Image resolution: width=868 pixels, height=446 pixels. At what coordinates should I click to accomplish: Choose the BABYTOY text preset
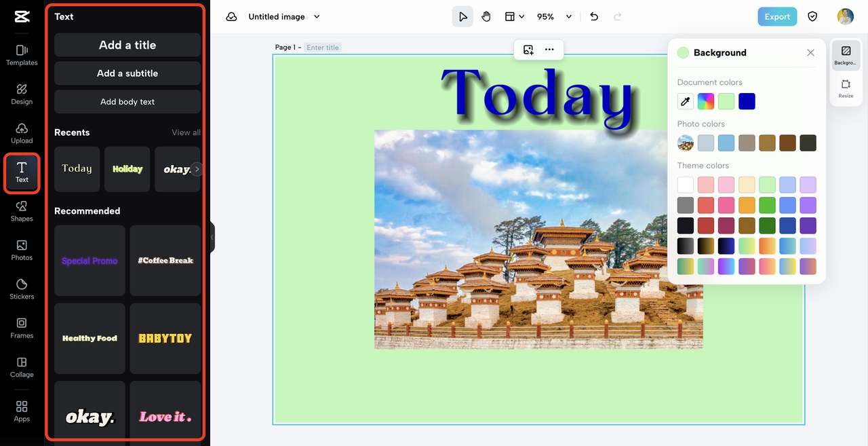click(165, 338)
